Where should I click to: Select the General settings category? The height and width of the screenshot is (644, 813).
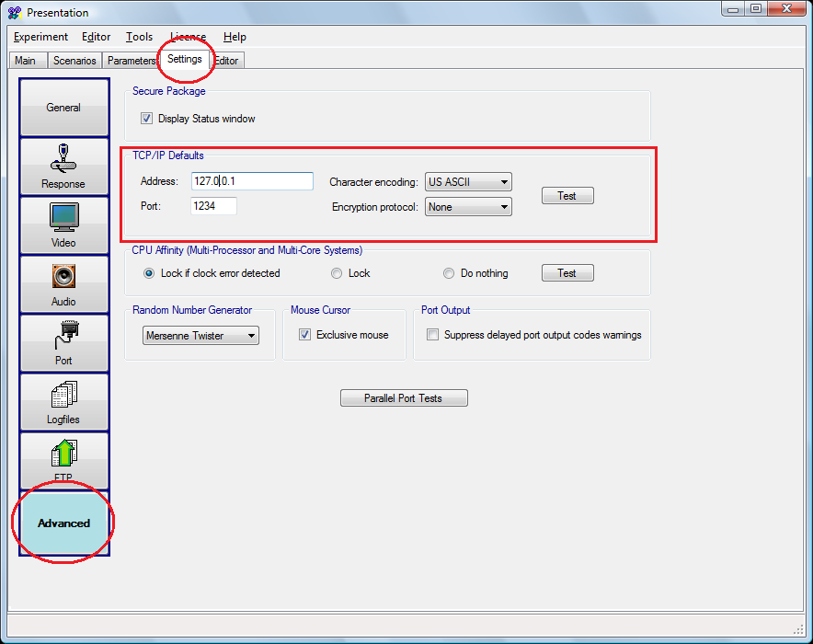(63, 108)
